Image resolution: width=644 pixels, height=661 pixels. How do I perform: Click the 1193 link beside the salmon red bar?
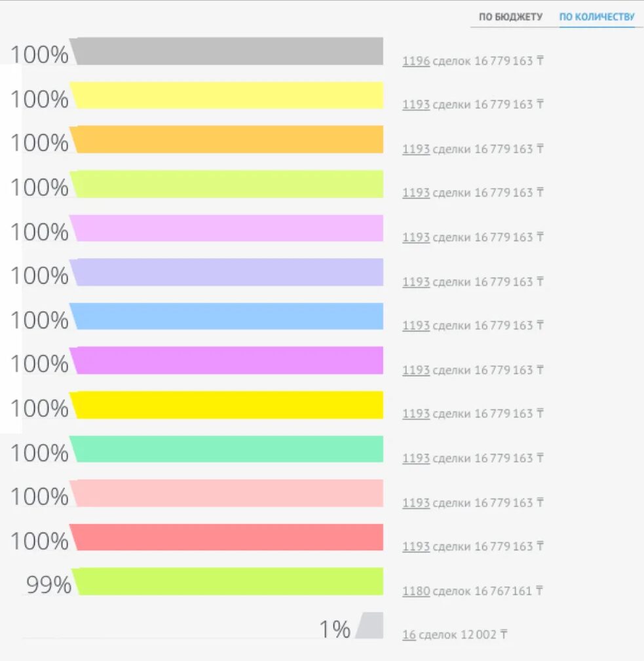point(416,546)
